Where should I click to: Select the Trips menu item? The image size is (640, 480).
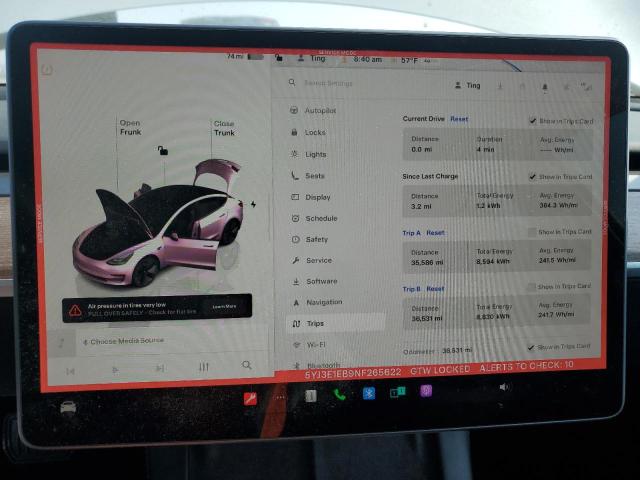[x=336, y=323]
